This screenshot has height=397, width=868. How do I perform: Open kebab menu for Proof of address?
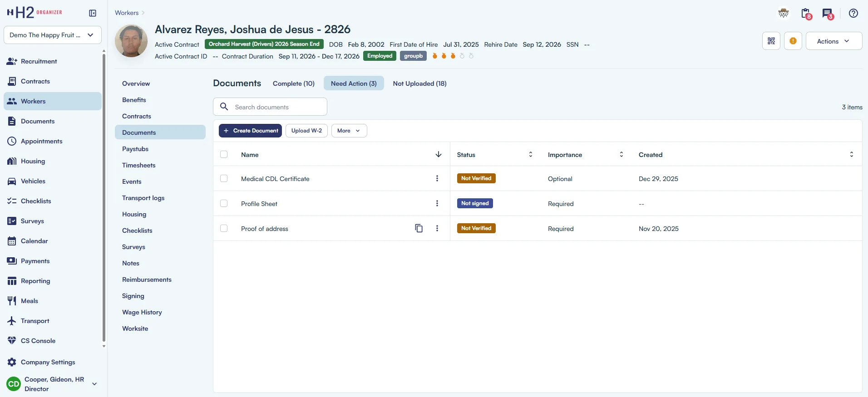coord(437,228)
